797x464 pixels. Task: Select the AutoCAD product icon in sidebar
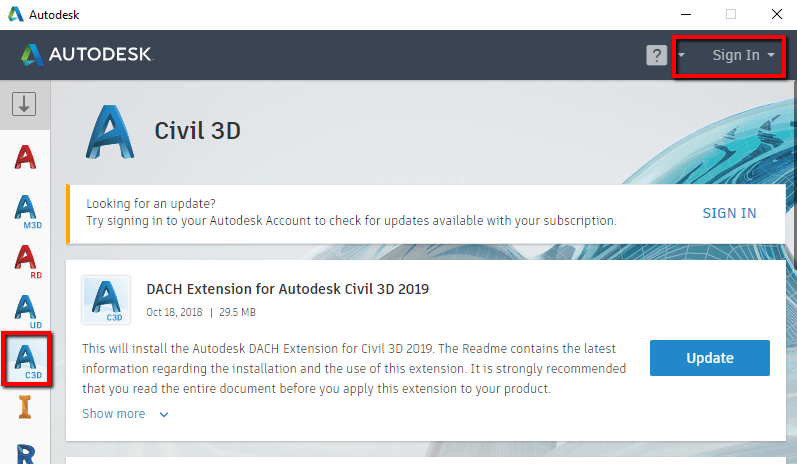point(26,157)
